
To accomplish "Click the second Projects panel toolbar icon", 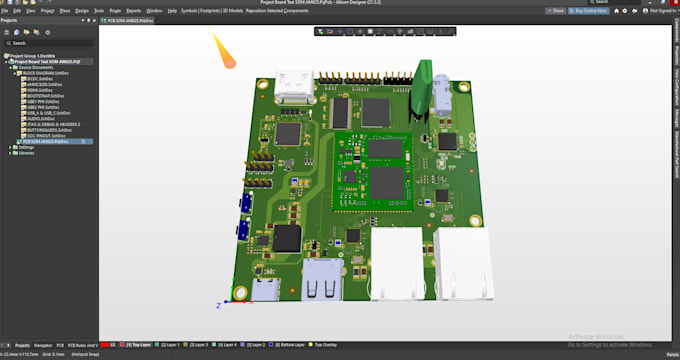I will (x=16, y=33).
